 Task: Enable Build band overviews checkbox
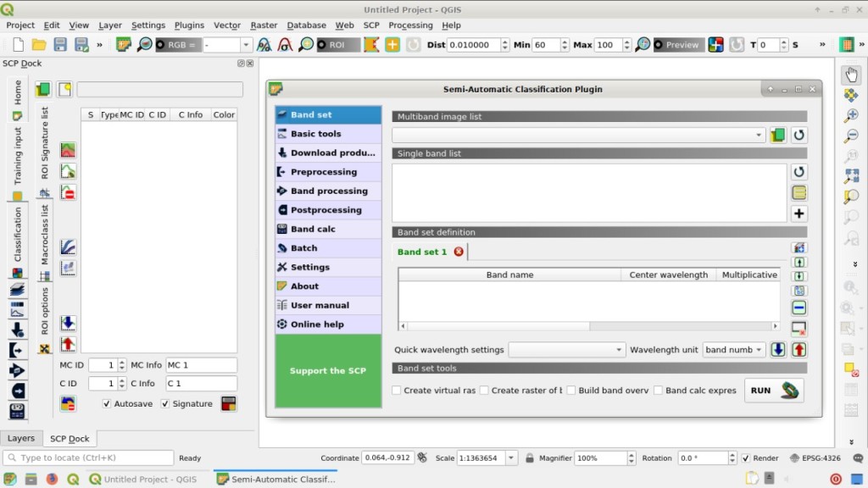(570, 390)
